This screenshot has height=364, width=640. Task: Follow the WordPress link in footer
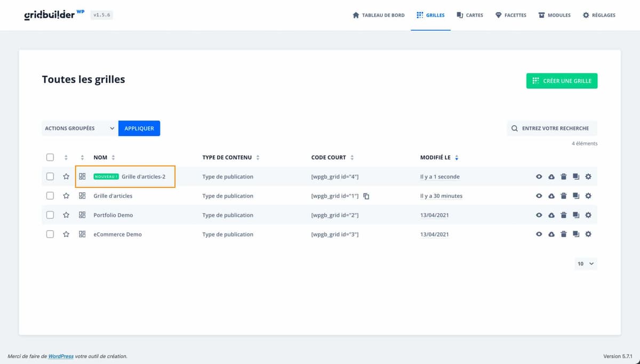click(x=61, y=356)
